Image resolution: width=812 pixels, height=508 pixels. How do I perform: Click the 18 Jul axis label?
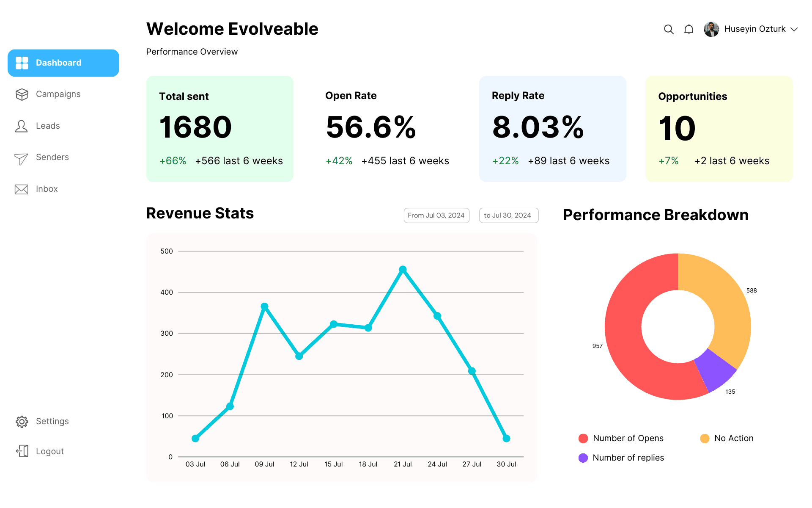click(368, 464)
